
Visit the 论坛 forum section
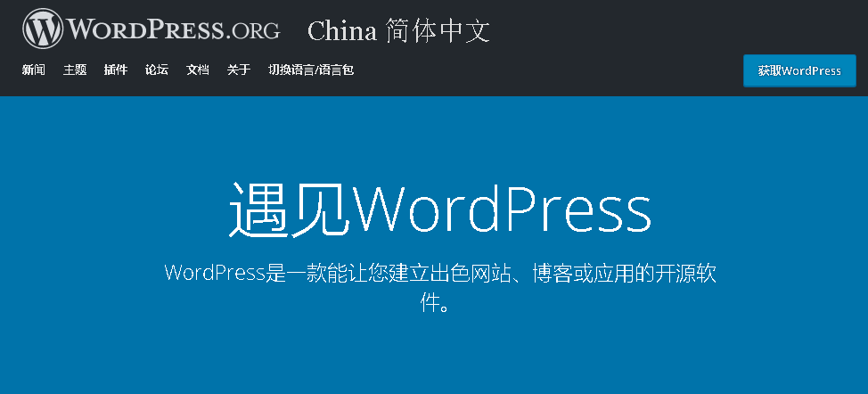157,70
